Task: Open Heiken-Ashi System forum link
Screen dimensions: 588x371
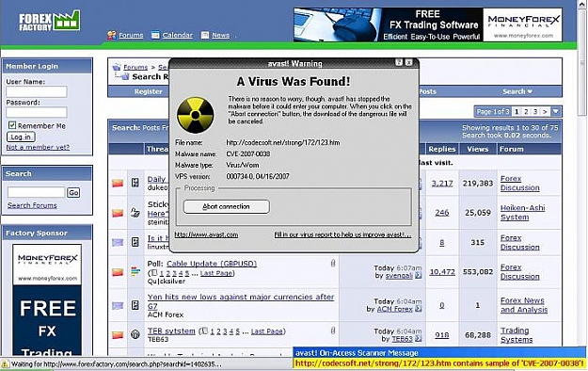Action: click(x=523, y=213)
